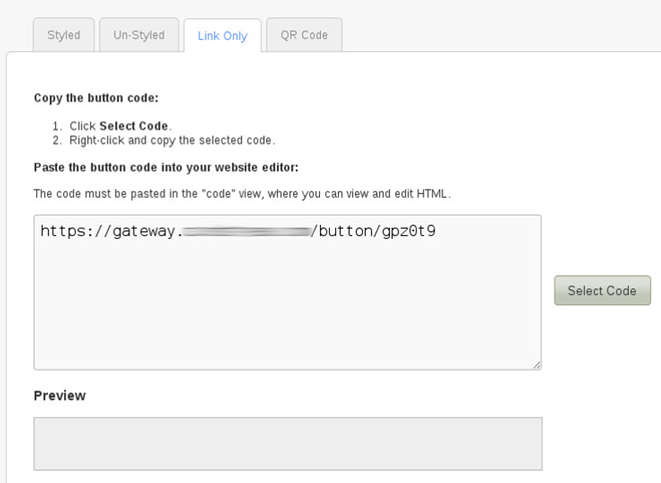
Task: Switch to the Styled tab
Action: click(64, 35)
